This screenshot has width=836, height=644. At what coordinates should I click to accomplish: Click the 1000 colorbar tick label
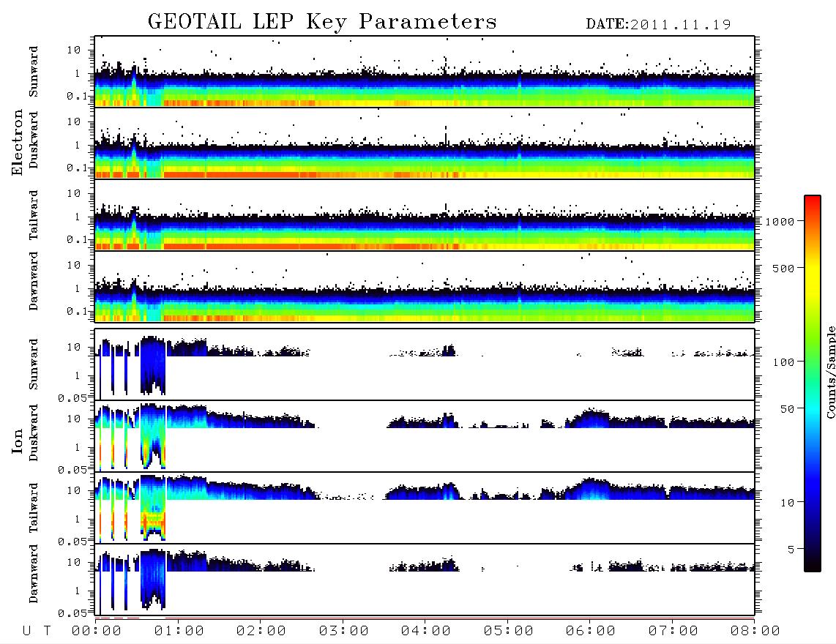pos(780,222)
